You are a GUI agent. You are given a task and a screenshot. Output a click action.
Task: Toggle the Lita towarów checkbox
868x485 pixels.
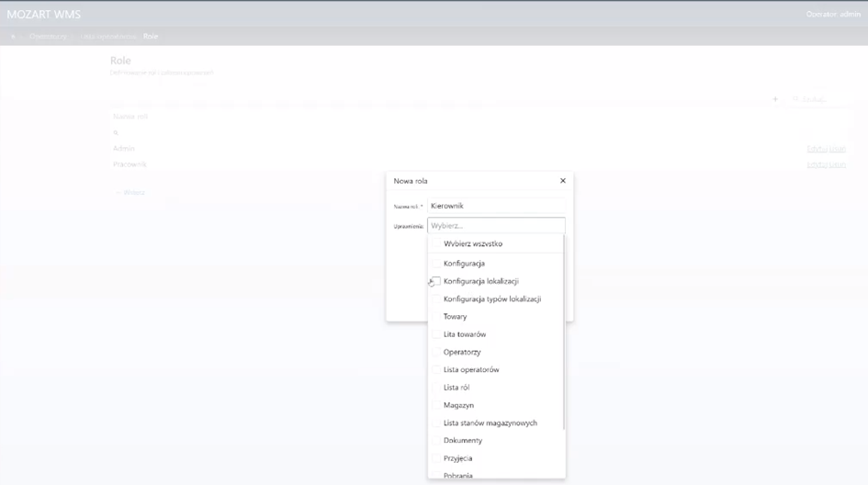coord(436,334)
